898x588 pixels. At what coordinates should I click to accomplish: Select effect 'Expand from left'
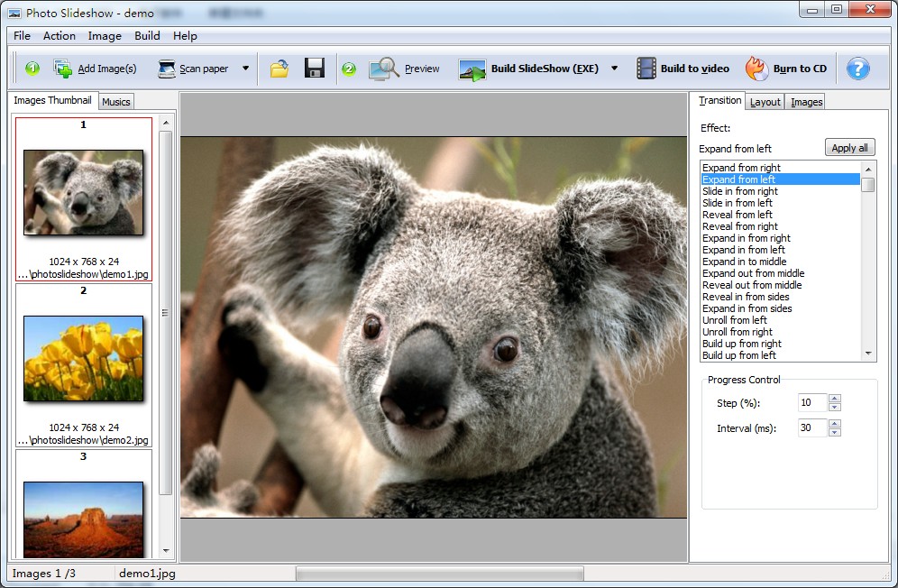point(780,179)
